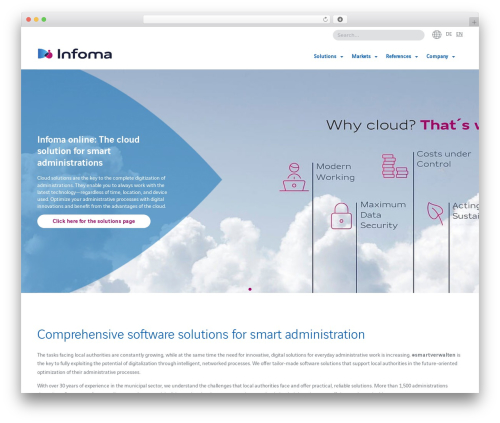Click the 'Costs under Control' label
The height and width of the screenshot is (423, 500).
click(x=444, y=159)
